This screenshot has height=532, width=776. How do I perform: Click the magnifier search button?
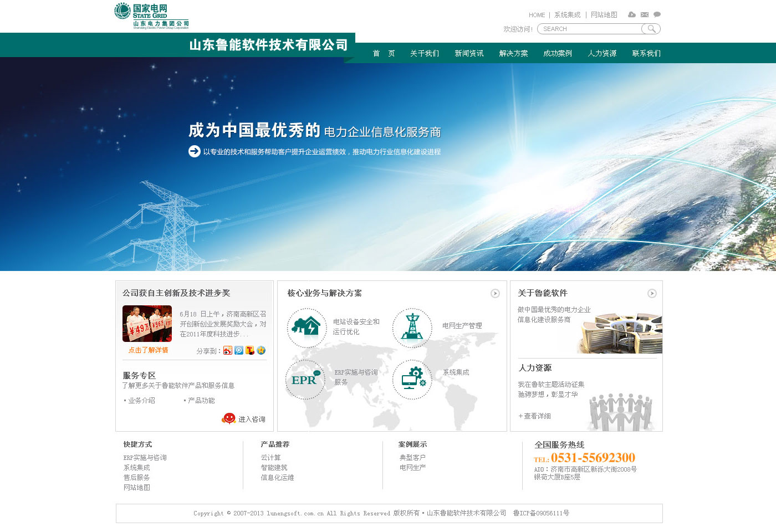coord(651,29)
